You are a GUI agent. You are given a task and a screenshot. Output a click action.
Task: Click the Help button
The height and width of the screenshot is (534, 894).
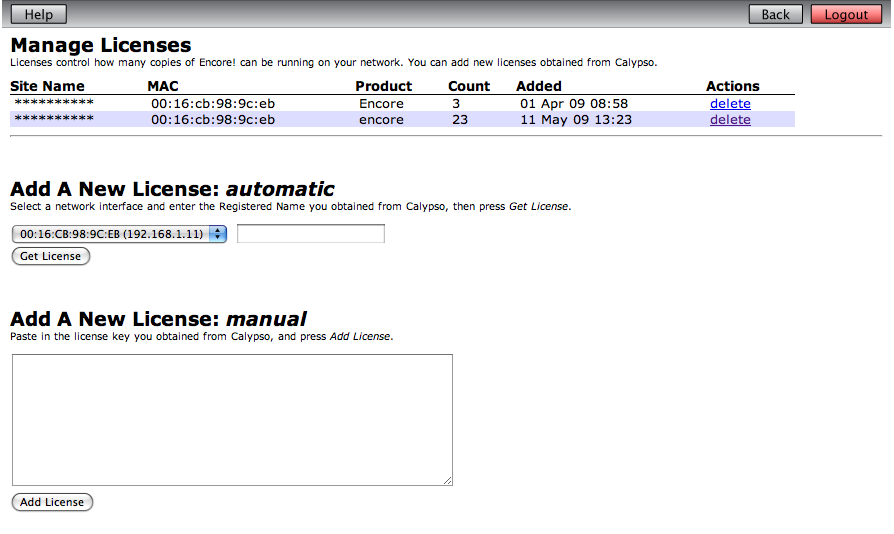click(x=39, y=14)
